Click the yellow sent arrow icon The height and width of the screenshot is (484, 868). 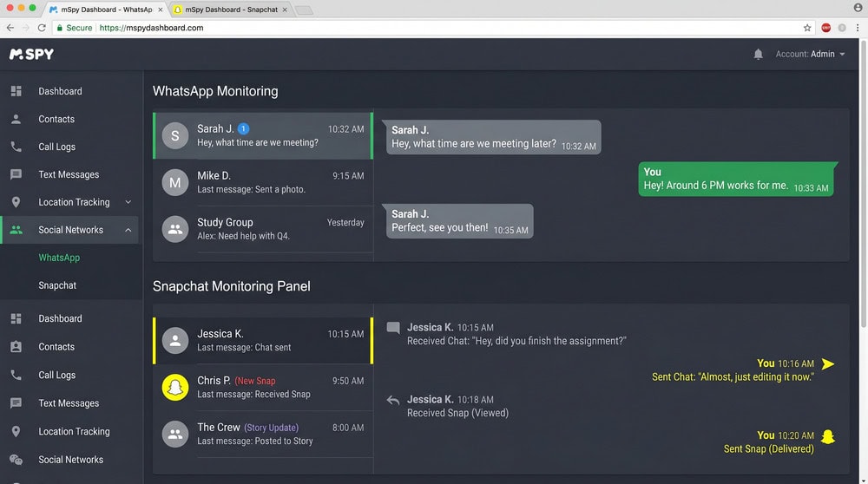coord(827,364)
